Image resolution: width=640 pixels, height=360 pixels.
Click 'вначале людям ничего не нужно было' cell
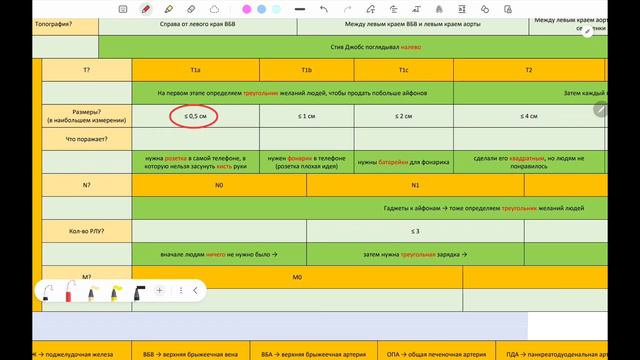(219, 254)
